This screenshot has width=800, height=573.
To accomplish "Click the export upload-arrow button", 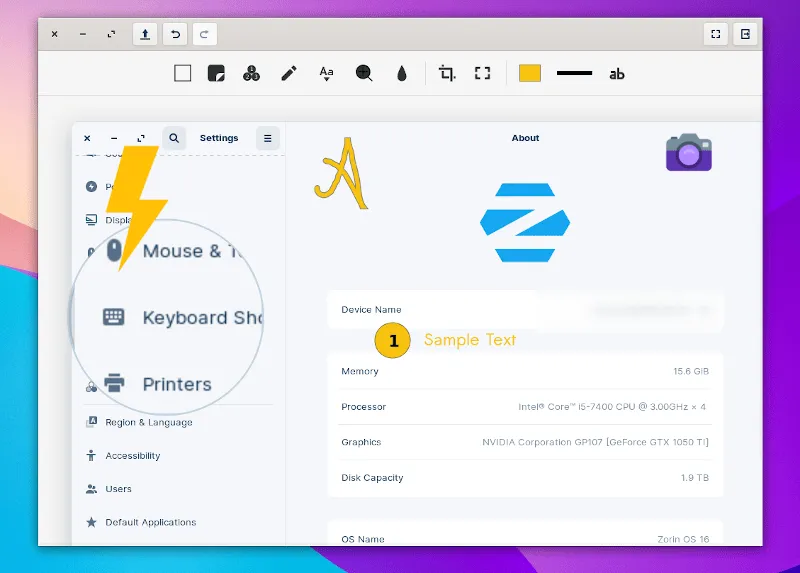I will (145, 34).
